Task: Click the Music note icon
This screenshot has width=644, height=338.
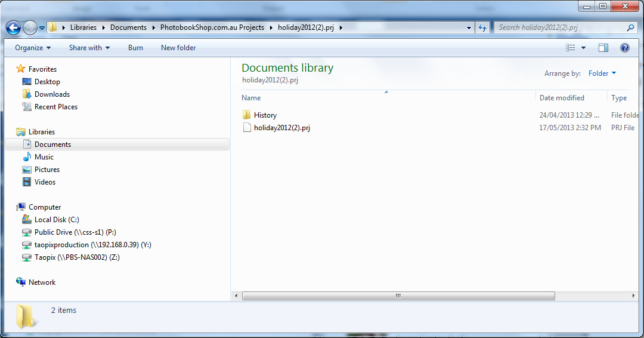Action: [x=27, y=156]
